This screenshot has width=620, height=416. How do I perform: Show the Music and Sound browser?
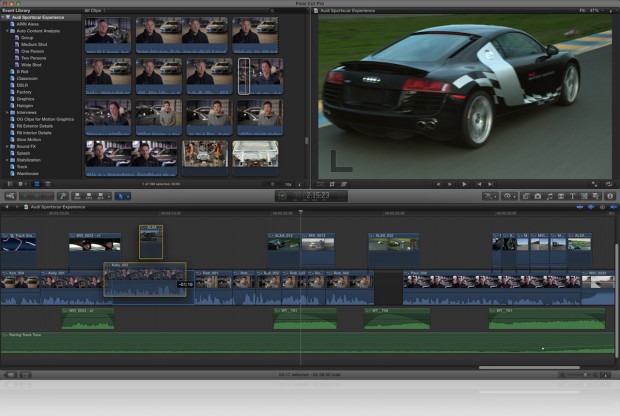(550, 196)
